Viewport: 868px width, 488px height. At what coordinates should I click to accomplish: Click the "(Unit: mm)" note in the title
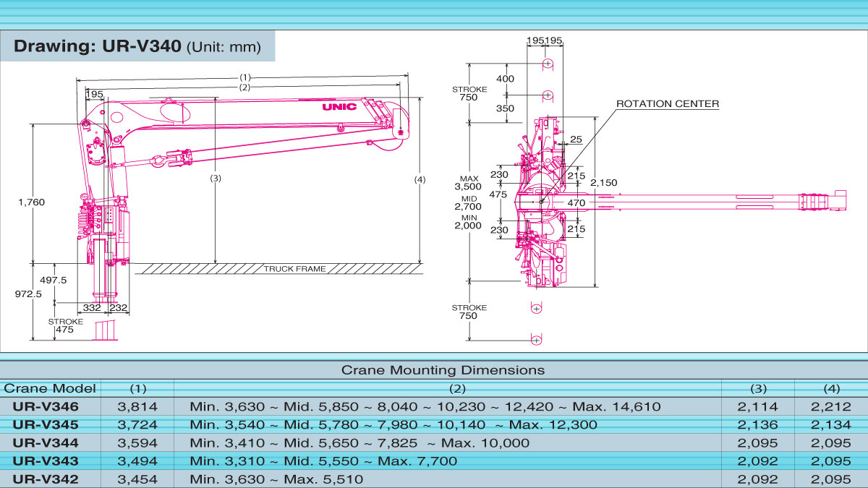(x=224, y=48)
